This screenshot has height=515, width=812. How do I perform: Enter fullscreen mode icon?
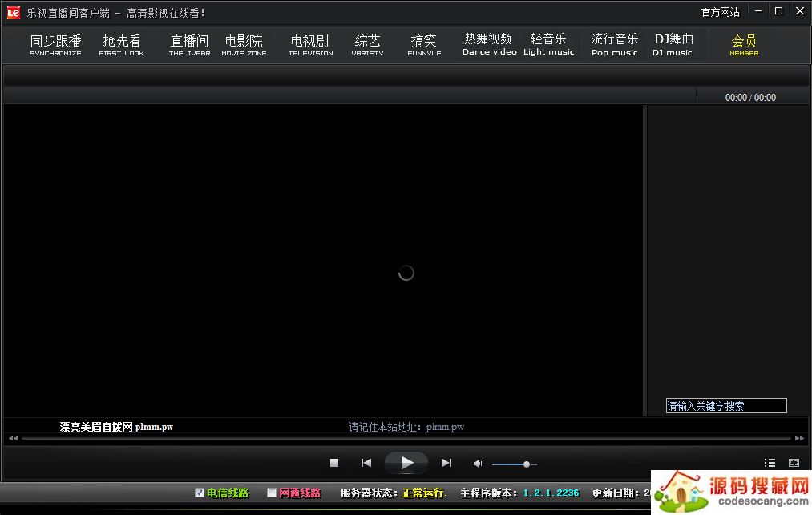tap(794, 463)
